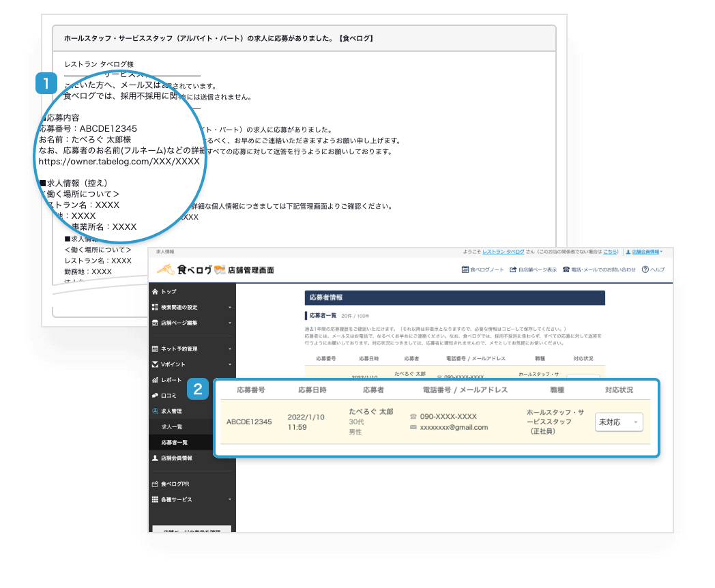Click the 食べログノート header link text
The image size is (715, 588).
click(487, 269)
